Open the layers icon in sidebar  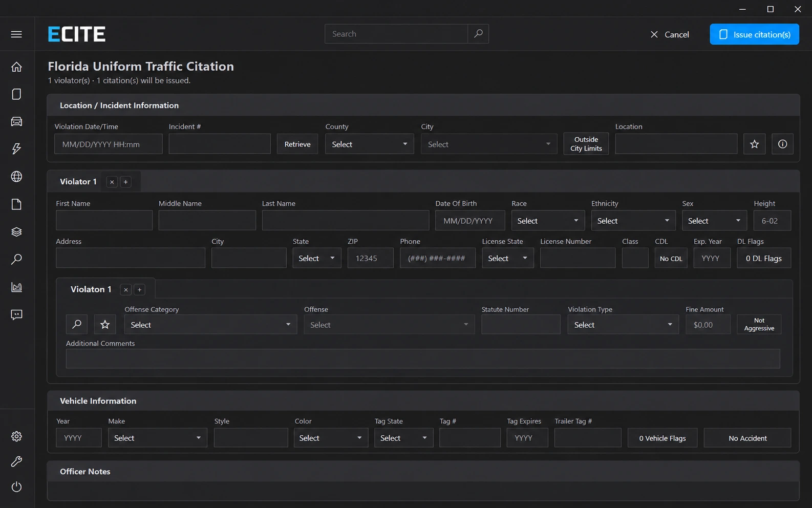[16, 231]
